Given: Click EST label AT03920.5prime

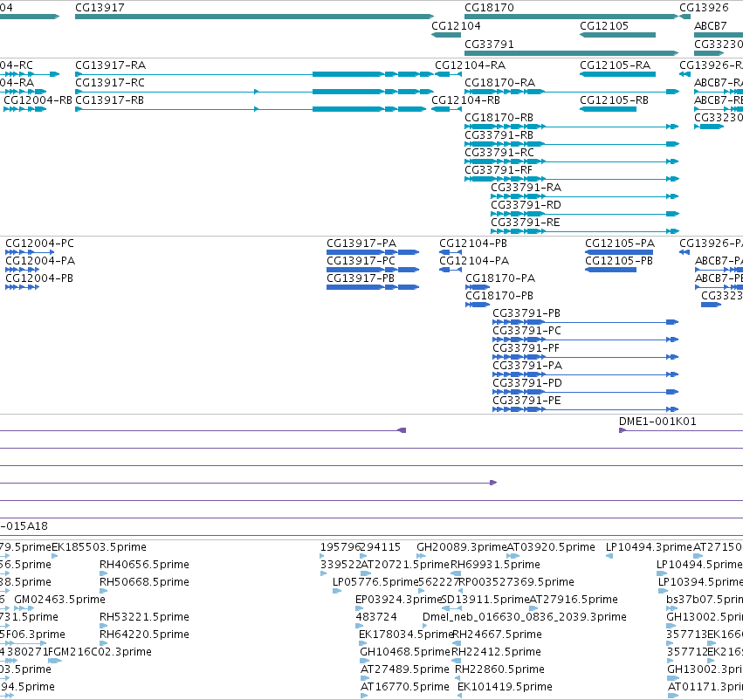Looking at the screenshot, I should (551, 547).
